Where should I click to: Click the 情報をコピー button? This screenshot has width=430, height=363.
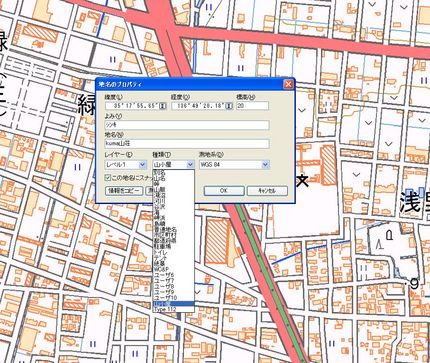124,191
